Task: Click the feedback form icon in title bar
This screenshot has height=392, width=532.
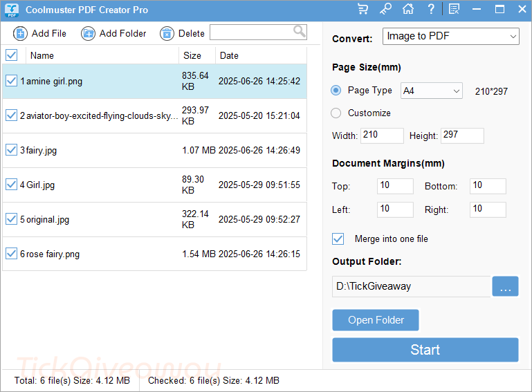Action: 454,9
